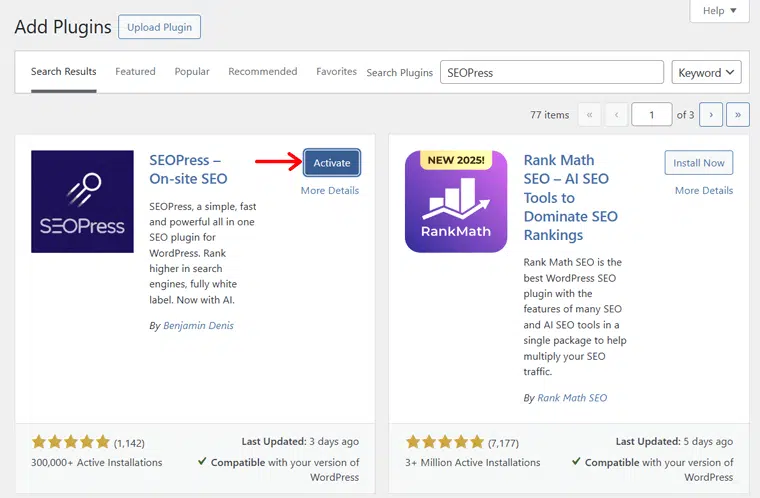Focus the Search Plugins input field
This screenshot has height=498, width=760.
point(552,72)
